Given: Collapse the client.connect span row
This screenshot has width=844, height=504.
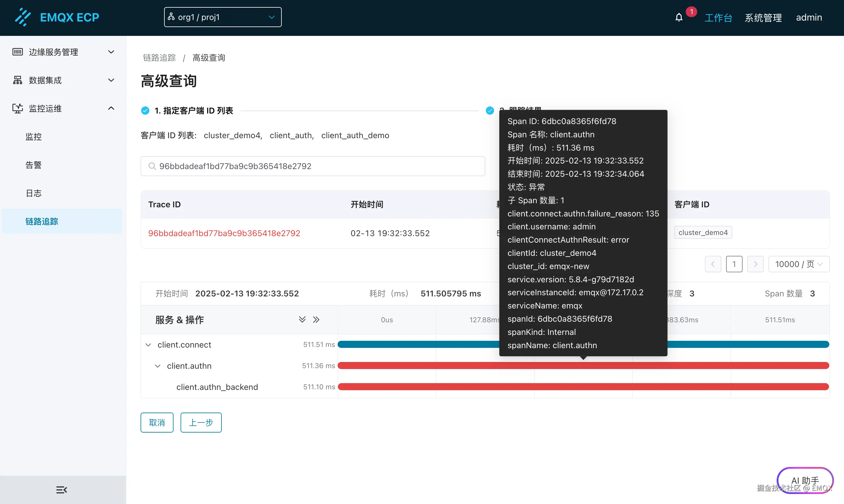Looking at the screenshot, I should pos(148,345).
